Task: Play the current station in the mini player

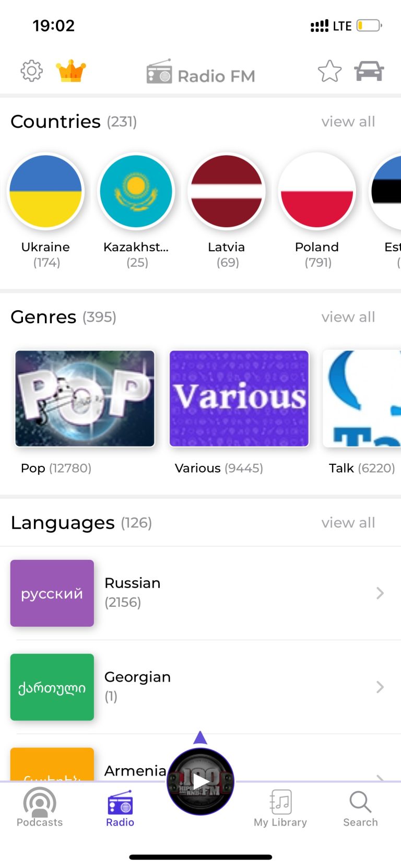Action: 200,781
